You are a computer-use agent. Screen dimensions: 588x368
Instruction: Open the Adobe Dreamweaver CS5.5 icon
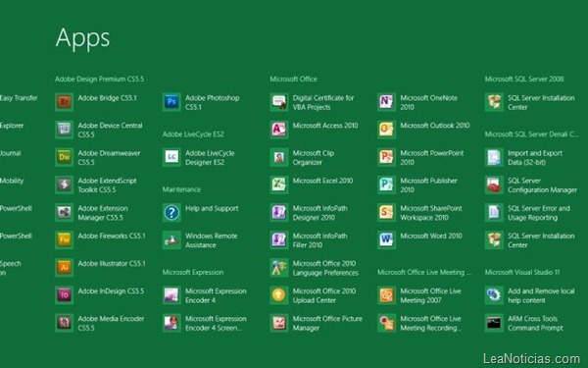pyautogui.click(x=64, y=157)
